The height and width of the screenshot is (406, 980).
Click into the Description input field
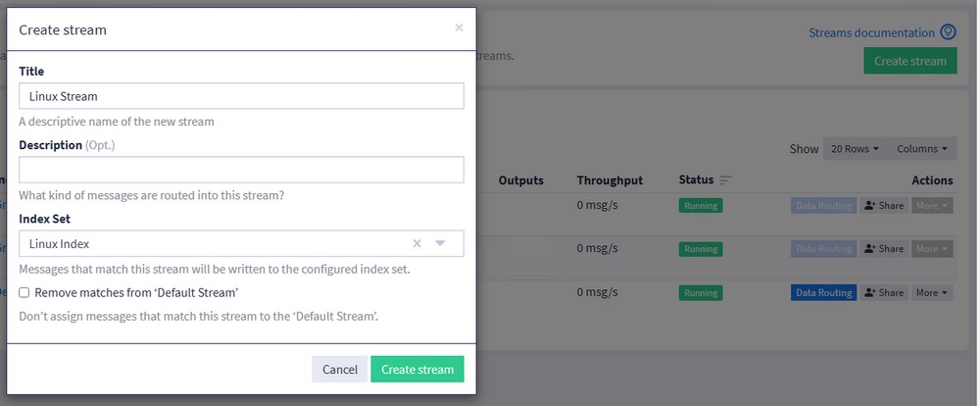pyautogui.click(x=241, y=170)
